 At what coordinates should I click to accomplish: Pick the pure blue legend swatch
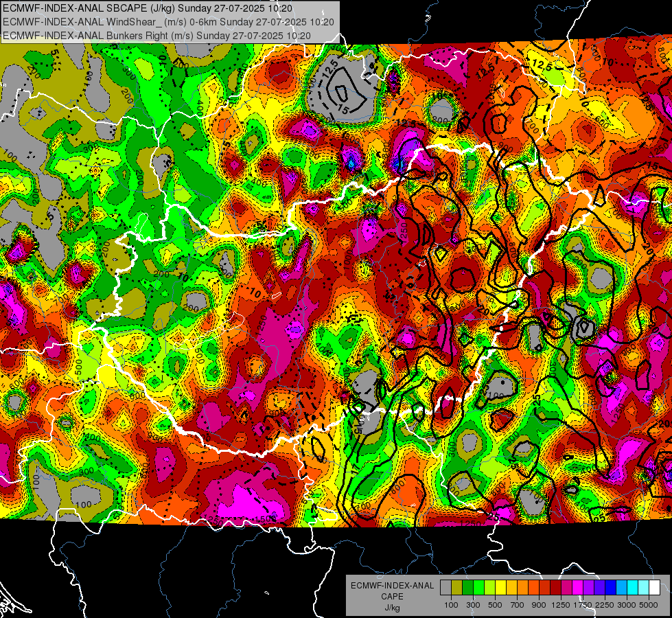[x=611, y=588]
